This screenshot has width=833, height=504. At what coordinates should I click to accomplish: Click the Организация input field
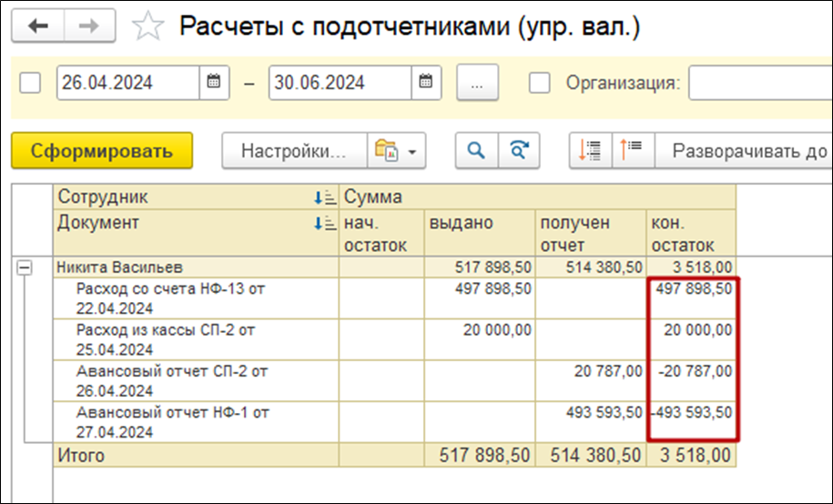(760, 83)
